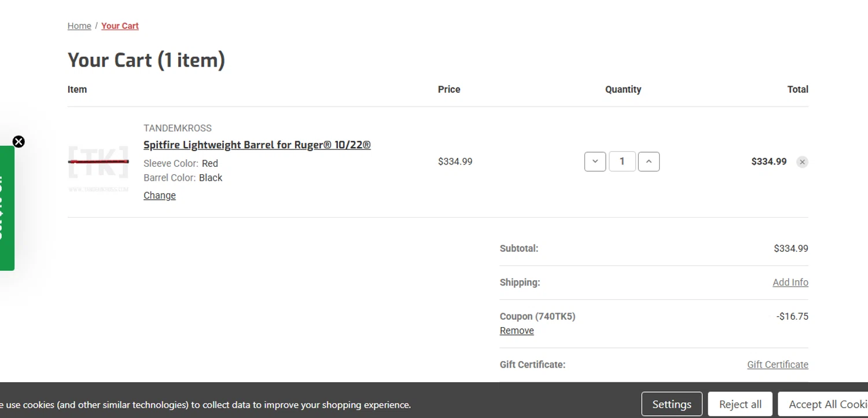Viewport: 868px width, 418px height.
Task: Click the item price $334.99 in Price column
Action: tap(455, 162)
